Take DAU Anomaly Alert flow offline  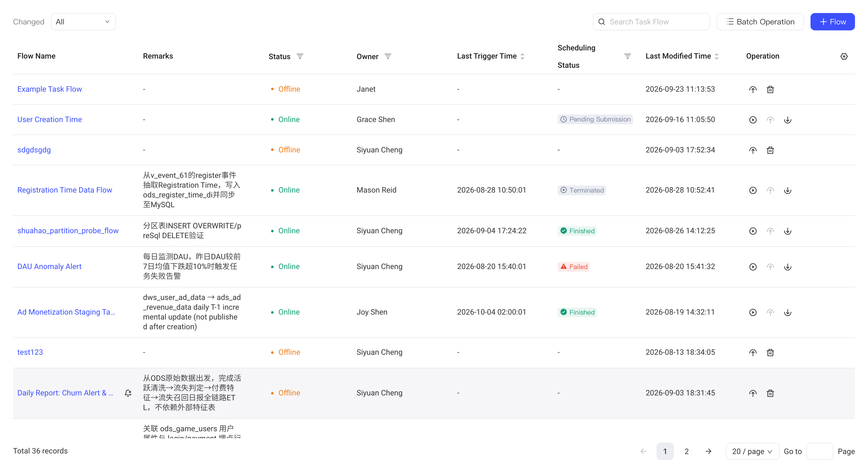tap(787, 267)
